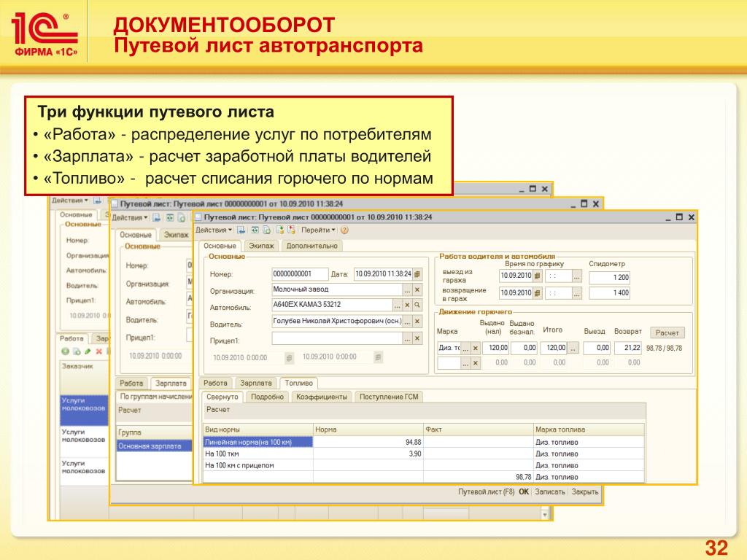Image resolution: width=747 pixels, height=560 pixels.
Task: Open calendar for возвращение в гараж date
Action: click(538, 293)
